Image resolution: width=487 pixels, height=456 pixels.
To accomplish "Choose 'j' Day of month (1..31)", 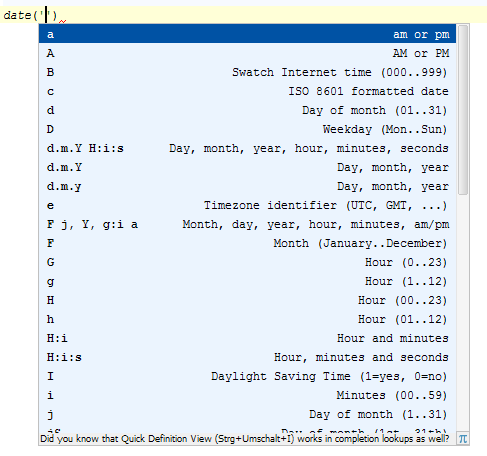I will point(247,414).
